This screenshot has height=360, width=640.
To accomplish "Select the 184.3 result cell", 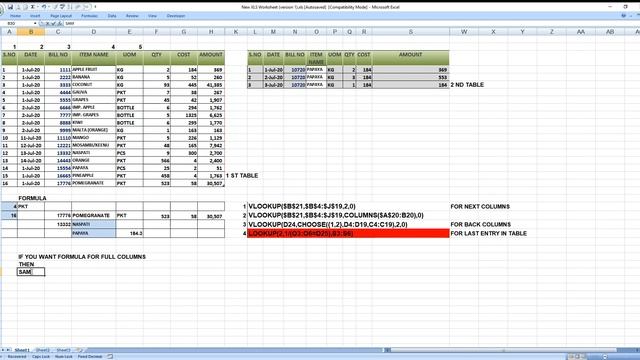I will click(129, 233).
